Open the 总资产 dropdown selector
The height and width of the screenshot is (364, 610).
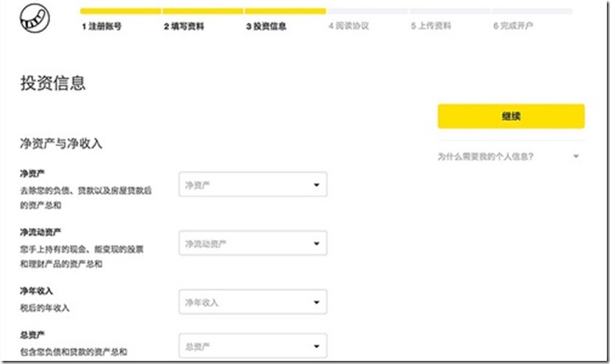253,346
